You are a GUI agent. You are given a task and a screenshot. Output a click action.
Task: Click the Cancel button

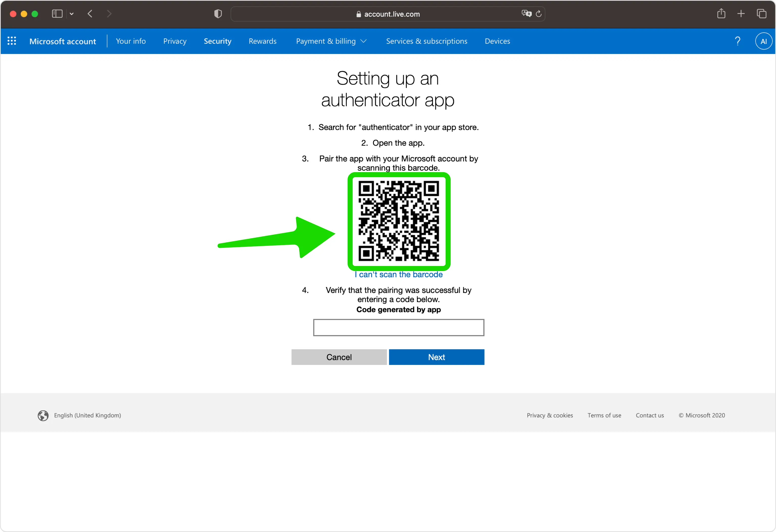[339, 357]
